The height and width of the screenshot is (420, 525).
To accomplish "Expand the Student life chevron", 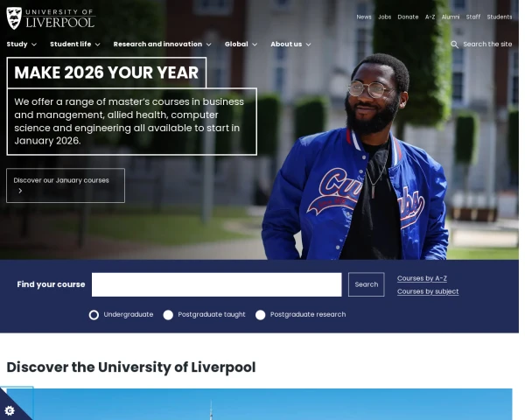I will point(97,45).
